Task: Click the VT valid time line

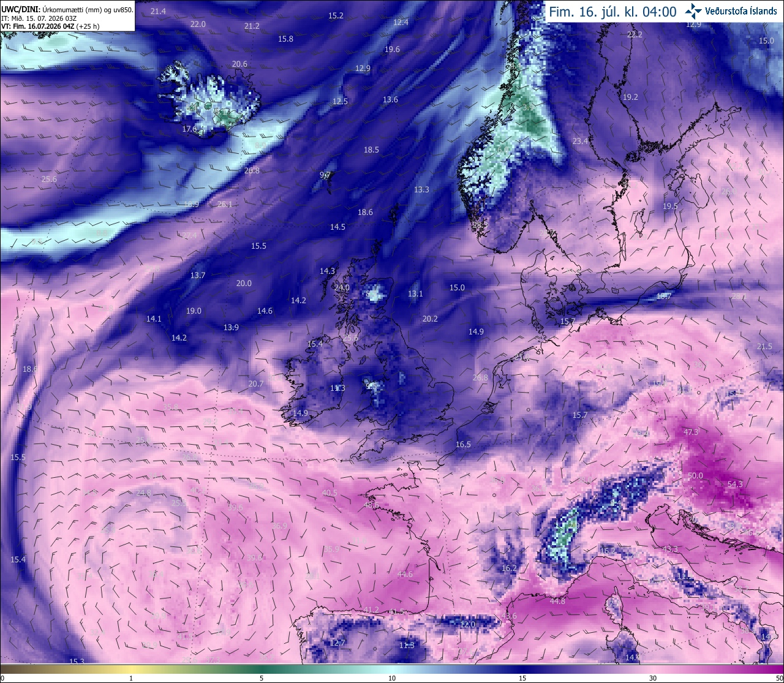Action: point(50,26)
